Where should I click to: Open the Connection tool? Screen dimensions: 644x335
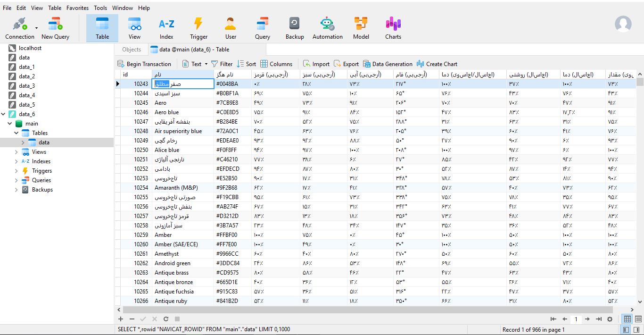coord(19,28)
